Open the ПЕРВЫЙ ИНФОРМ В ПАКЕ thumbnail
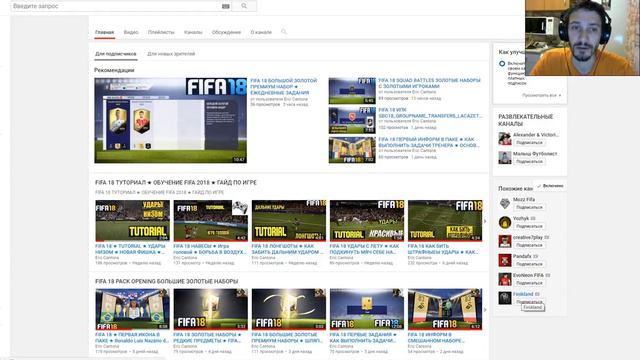The width and height of the screenshot is (640, 360). (352, 150)
